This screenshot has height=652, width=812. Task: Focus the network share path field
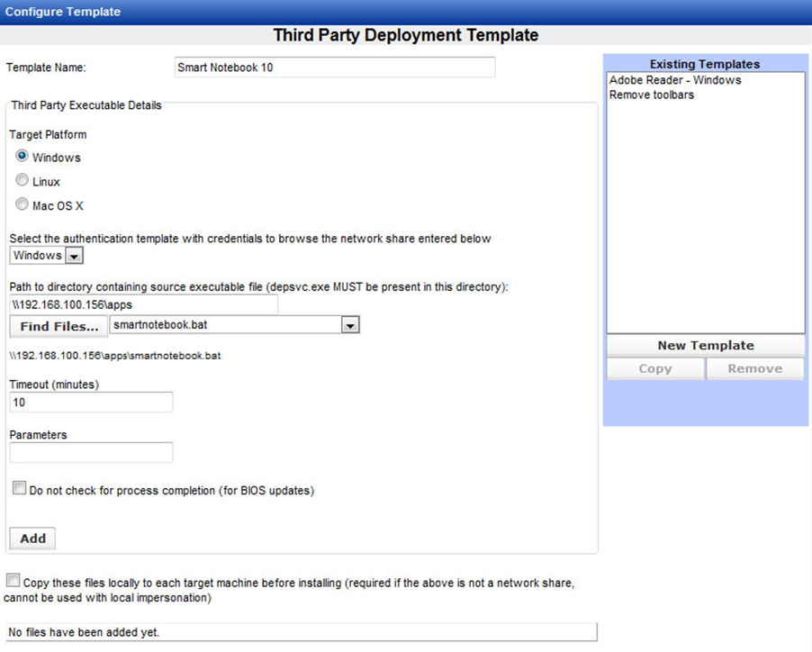[143, 304]
